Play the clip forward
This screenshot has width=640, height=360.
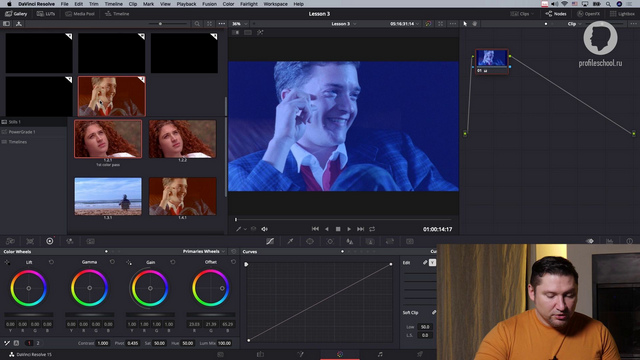pyautogui.click(x=349, y=229)
